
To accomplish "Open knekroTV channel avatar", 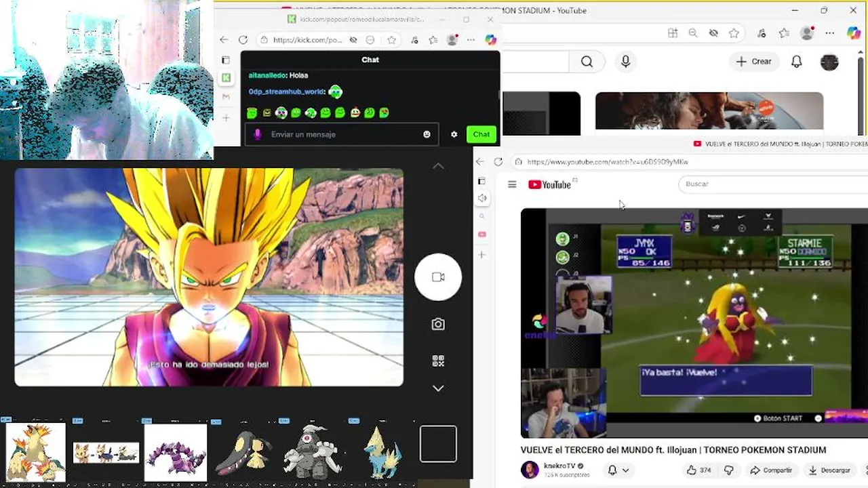I will pyautogui.click(x=530, y=470).
